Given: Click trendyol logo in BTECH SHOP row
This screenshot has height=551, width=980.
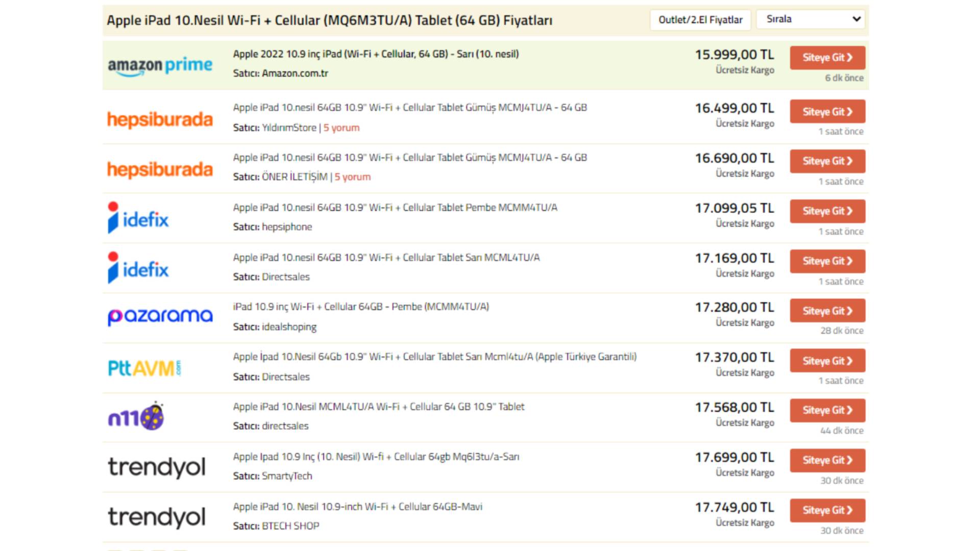Looking at the screenshot, I should pos(157,517).
